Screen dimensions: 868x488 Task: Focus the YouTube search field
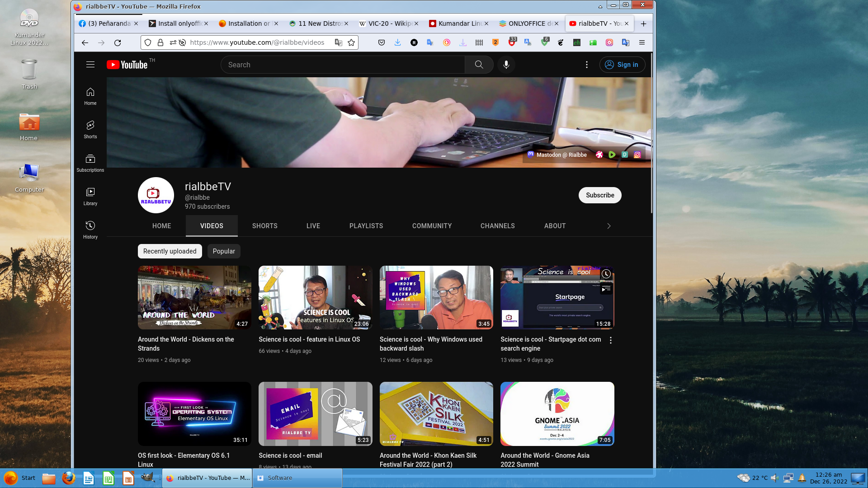click(x=343, y=65)
